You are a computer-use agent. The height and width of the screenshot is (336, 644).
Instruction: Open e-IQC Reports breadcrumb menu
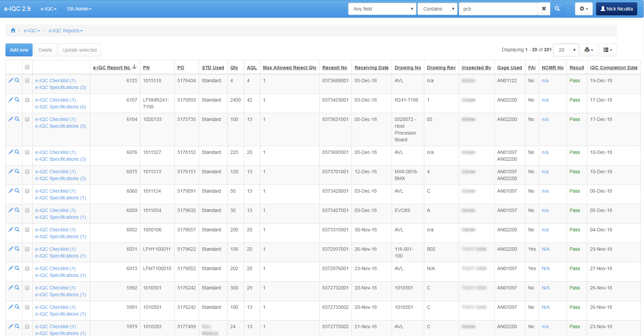[66, 31]
